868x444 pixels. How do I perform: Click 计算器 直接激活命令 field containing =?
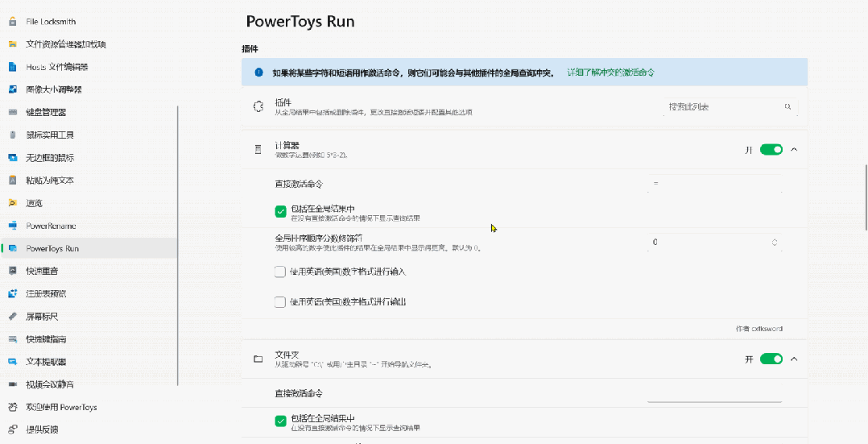tap(715, 183)
